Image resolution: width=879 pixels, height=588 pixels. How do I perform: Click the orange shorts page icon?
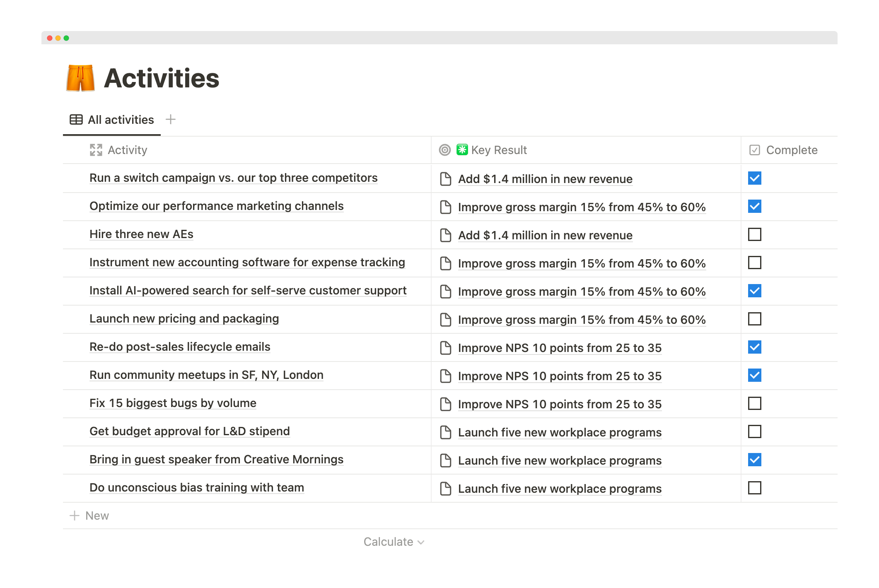[x=80, y=78]
